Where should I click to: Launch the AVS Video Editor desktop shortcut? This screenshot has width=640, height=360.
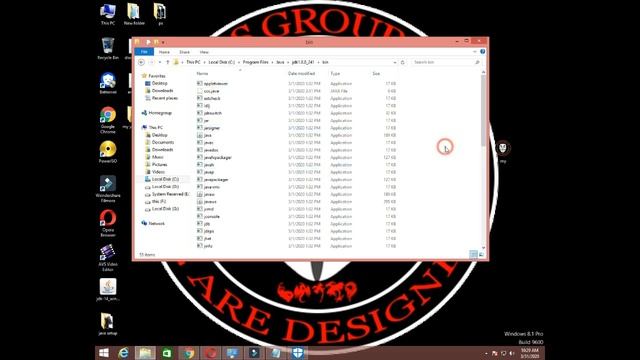[x=108, y=258]
